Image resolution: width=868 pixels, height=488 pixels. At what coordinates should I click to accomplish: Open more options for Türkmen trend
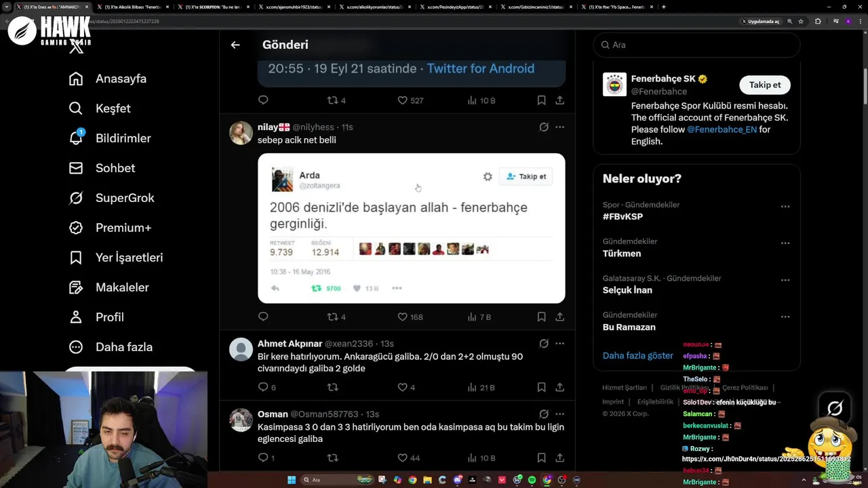[x=785, y=243]
